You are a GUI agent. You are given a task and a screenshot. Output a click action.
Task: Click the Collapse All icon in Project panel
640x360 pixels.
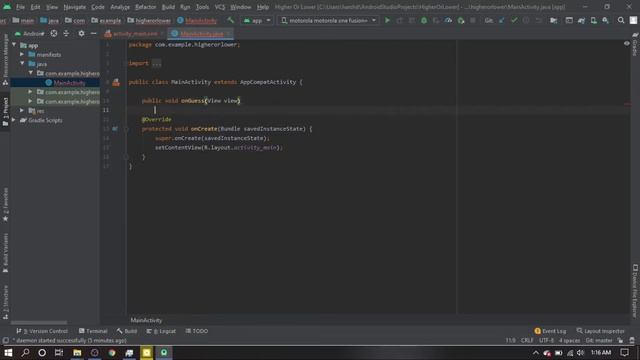click(x=66, y=33)
